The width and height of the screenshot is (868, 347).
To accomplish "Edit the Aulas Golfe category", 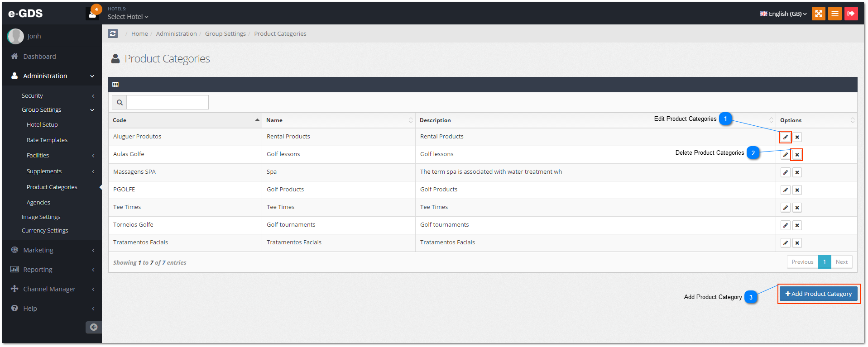I will (786, 155).
